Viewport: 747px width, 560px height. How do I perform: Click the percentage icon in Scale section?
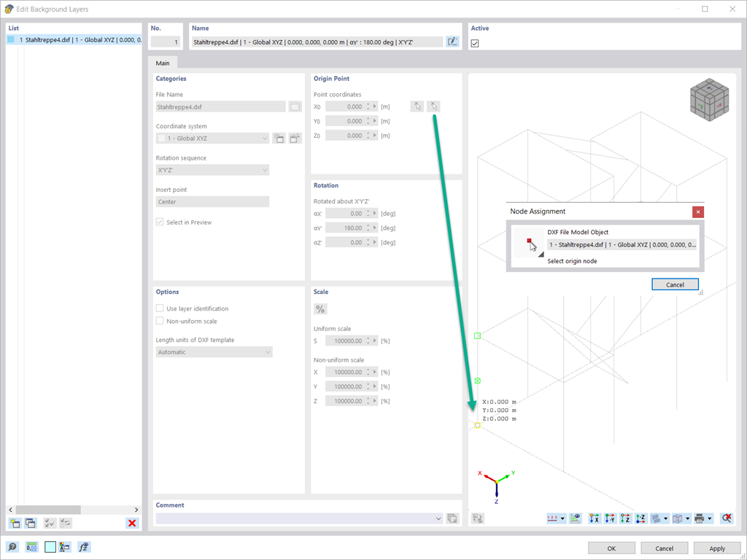320,308
